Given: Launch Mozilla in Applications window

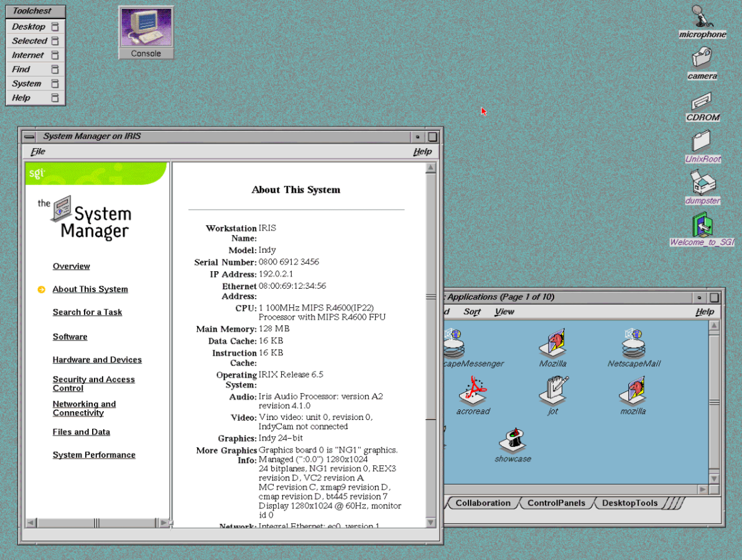Looking at the screenshot, I should tap(552, 348).
